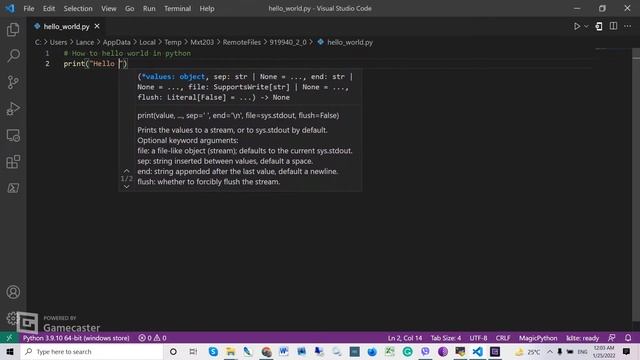Expand the Temp breadcrumb segment
Screen dimensions: 640x360
point(173,42)
